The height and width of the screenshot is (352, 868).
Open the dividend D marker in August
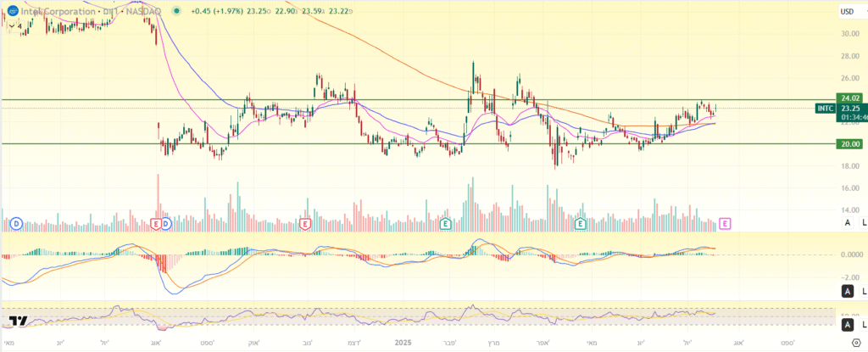pyautogui.click(x=166, y=224)
